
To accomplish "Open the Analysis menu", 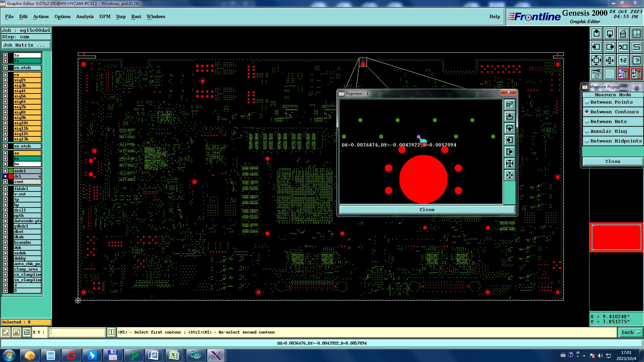I will tap(85, 16).
